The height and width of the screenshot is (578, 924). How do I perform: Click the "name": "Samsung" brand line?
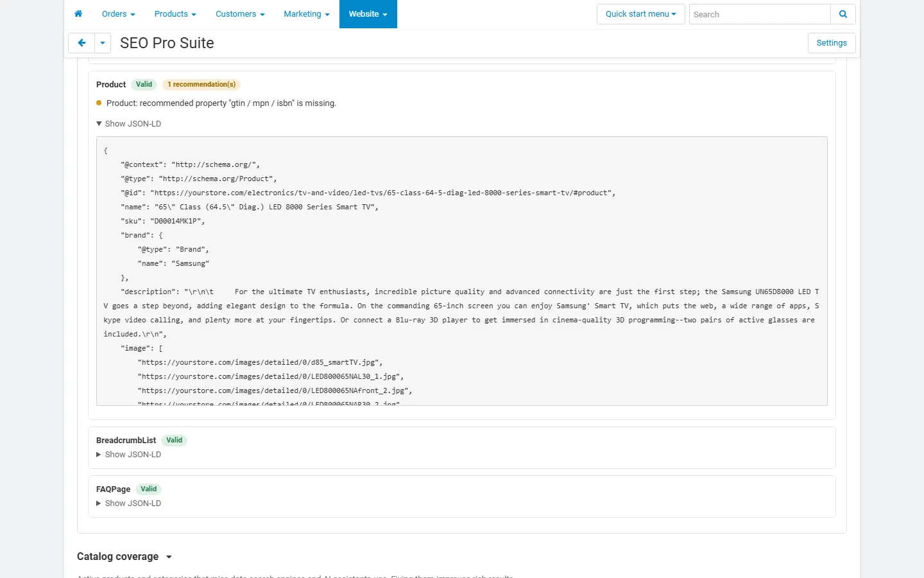(173, 264)
